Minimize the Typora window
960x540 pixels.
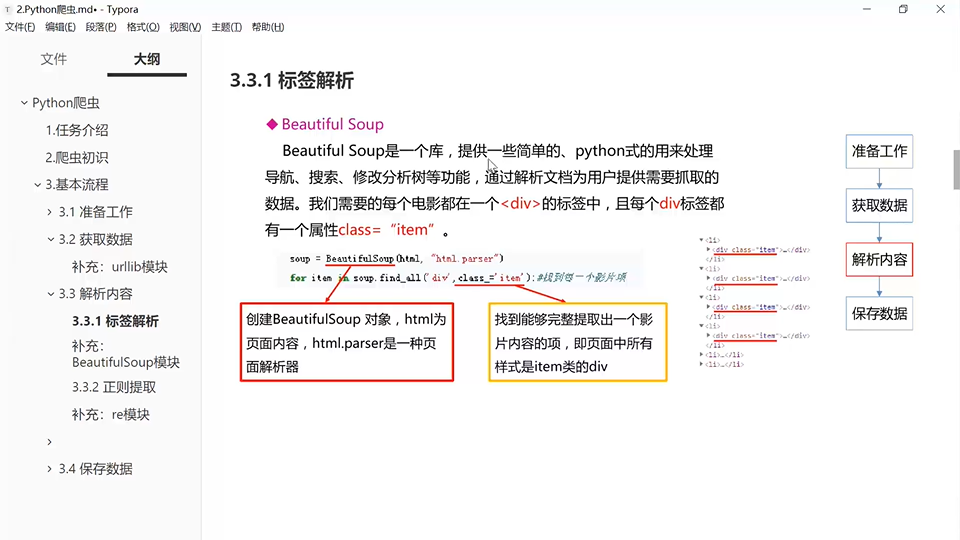[x=866, y=9]
